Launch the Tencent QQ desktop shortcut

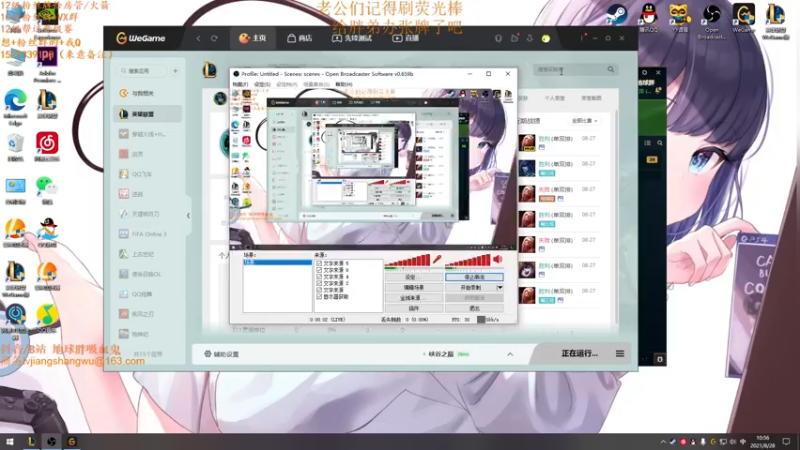coord(648,16)
